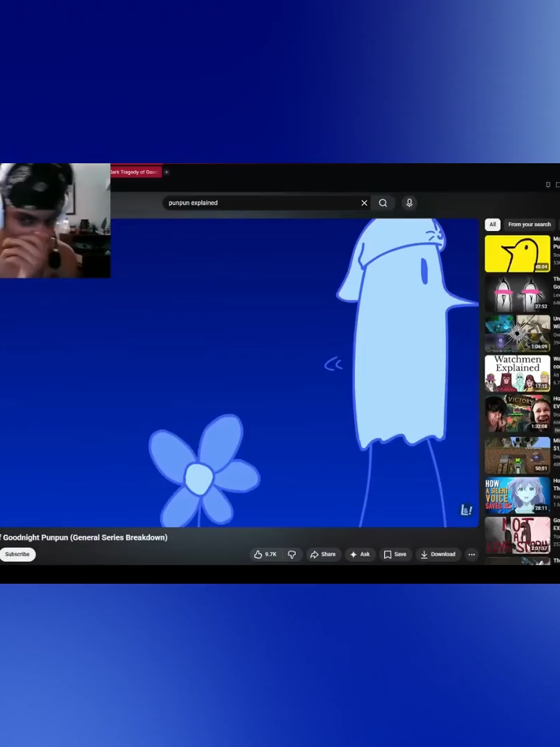Open the Victory 1:32:08 video thumbnail

(x=517, y=413)
